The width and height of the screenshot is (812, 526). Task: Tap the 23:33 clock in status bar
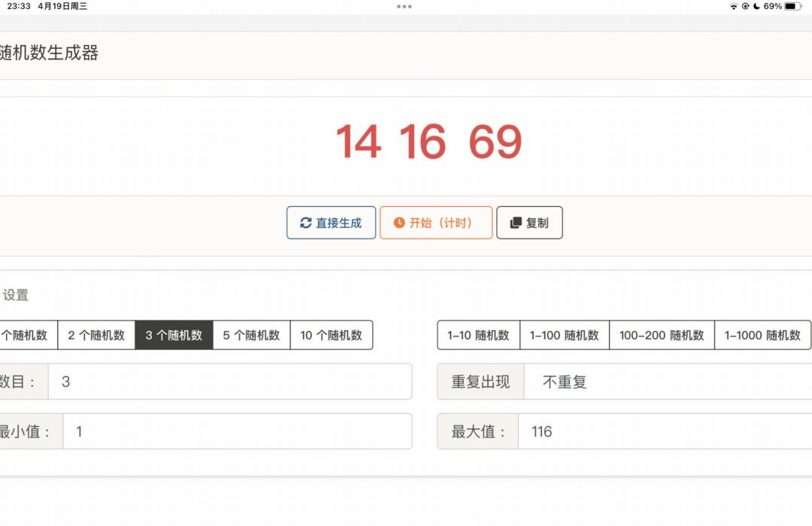19,6
